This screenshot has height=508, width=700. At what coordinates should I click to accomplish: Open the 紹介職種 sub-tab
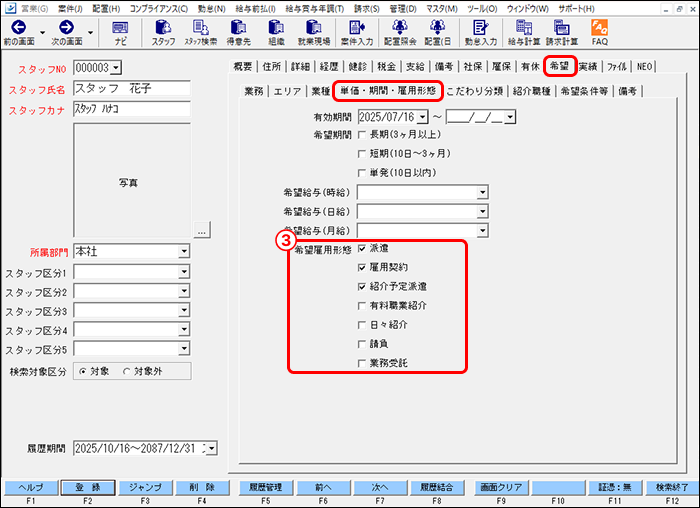pyautogui.click(x=531, y=91)
